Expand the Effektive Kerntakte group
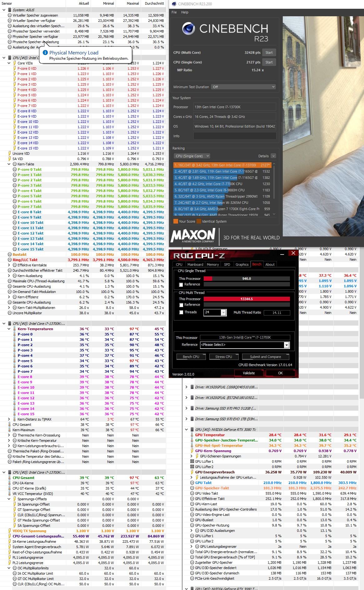The width and height of the screenshot is (364, 590). (9, 265)
